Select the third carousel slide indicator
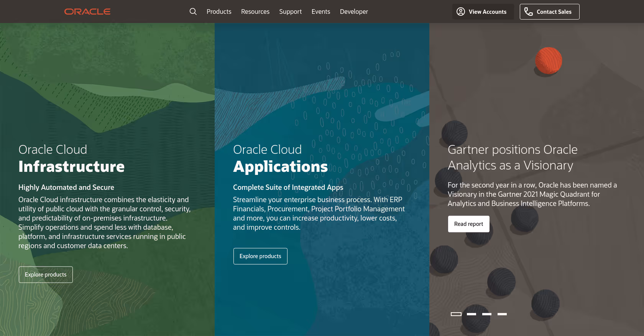This screenshot has height=336, width=644. pyautogui.click(x=487, y=314)
